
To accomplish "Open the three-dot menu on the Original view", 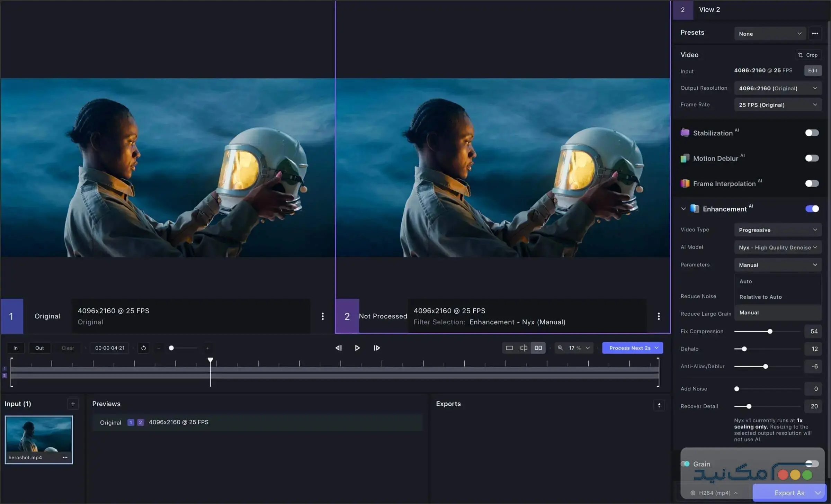I will (x=322, y=316).
